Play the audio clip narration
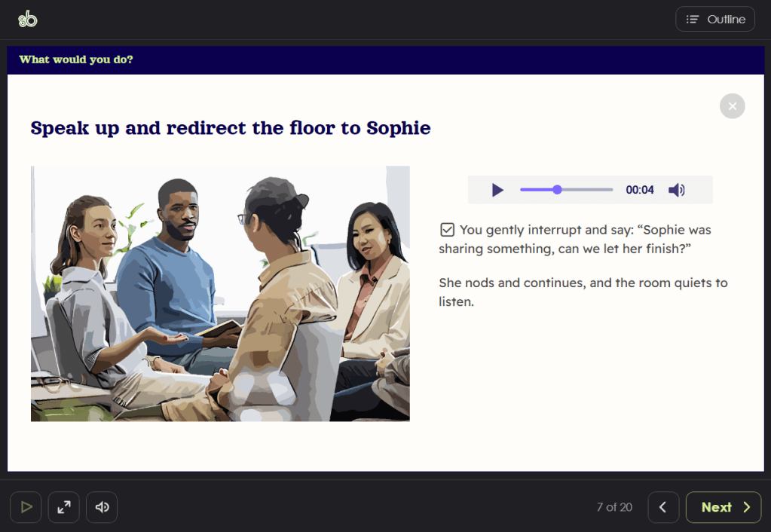 (x=497, y=190)
